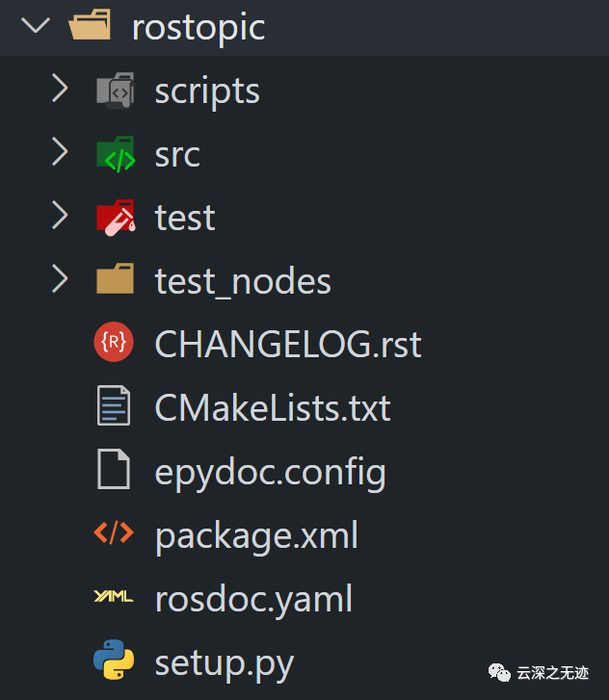Expand the src folder chevron

(x=61, y=153)
